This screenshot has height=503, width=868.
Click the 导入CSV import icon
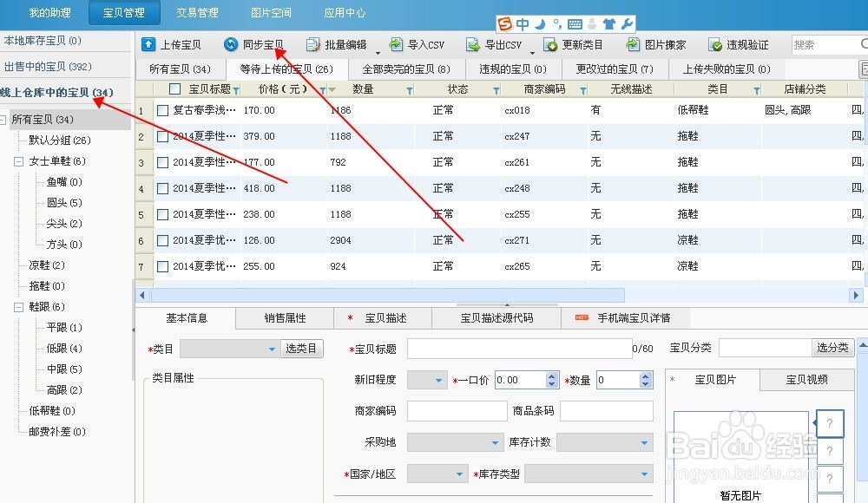coord(396,44)
